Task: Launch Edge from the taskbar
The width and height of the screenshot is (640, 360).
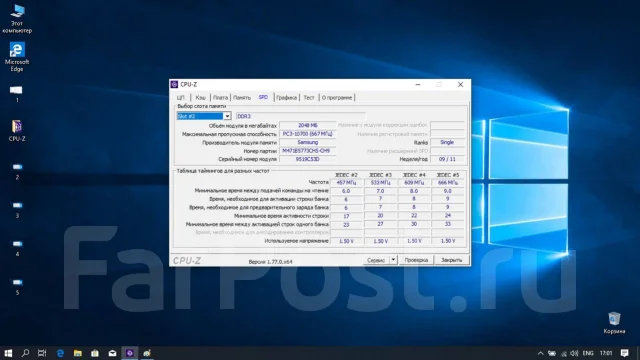Action: coord(60,353)
